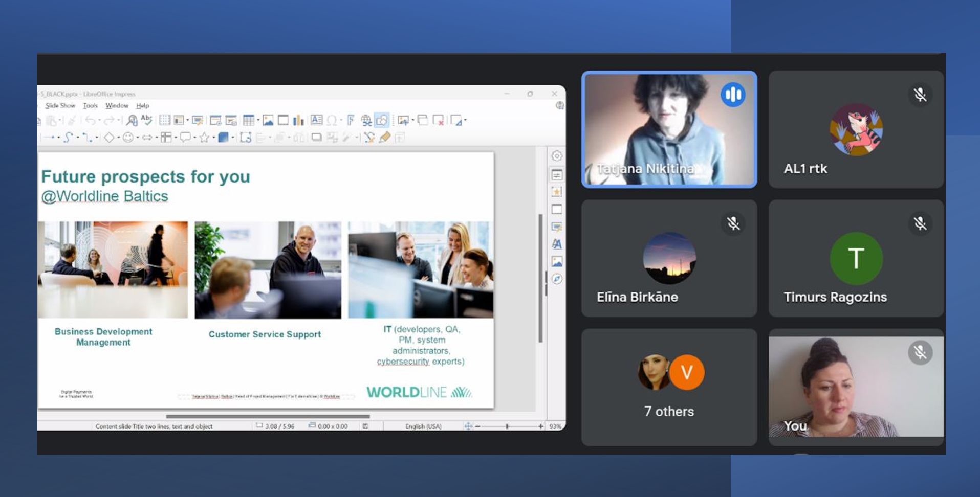Click the New Slide icon

403,120
